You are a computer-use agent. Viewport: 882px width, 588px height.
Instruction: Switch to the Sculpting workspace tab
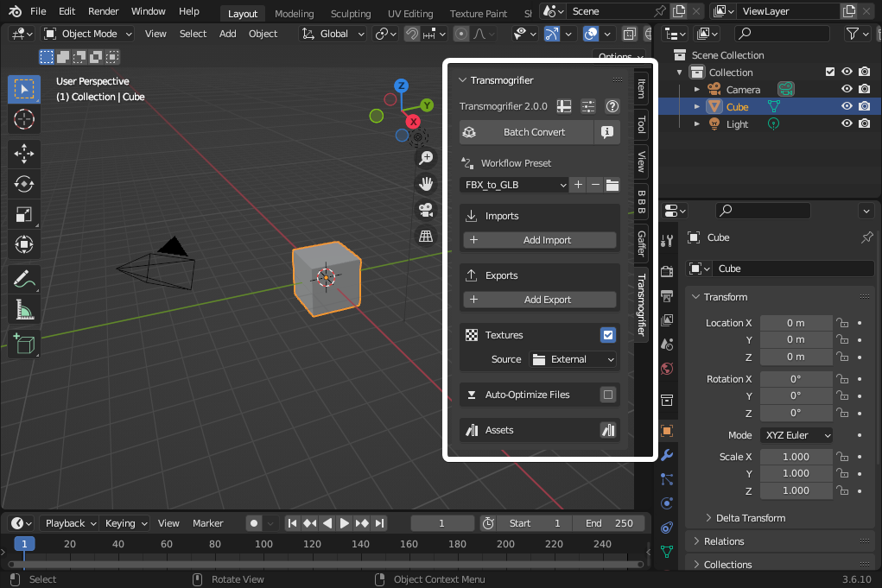click(x=350, y=14)
